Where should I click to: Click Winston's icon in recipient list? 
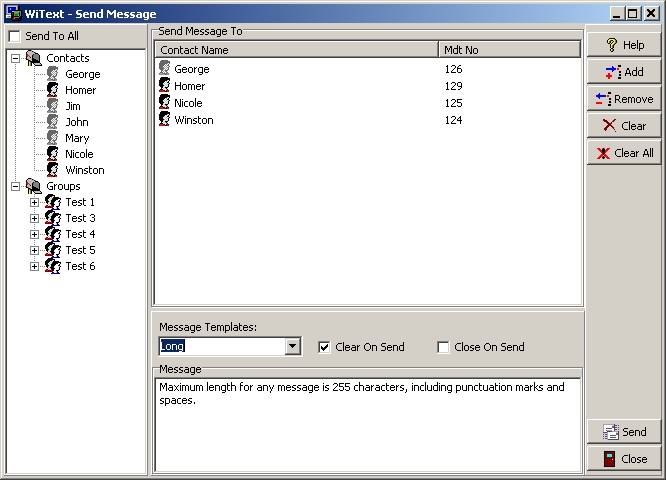(x=164, y=119)
